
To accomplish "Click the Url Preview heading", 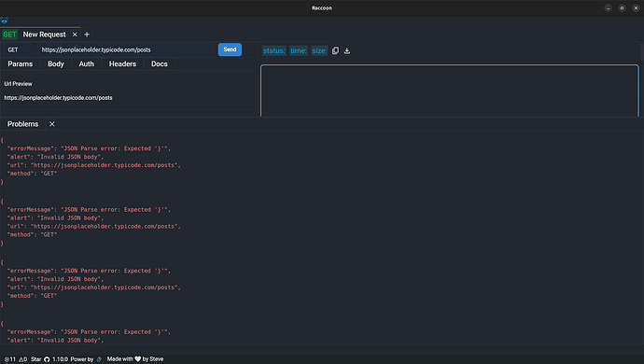I will pyautogui.click(x=18, y=84).
